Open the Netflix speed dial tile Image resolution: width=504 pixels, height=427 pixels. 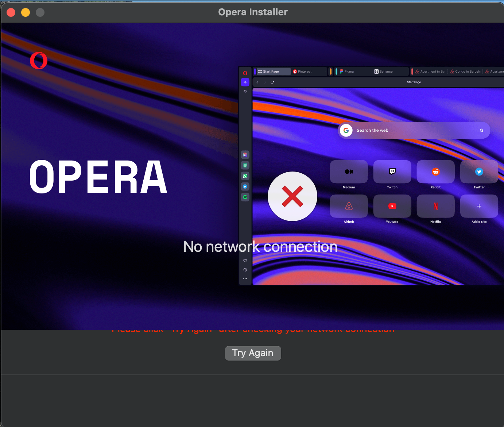point(435,206)
